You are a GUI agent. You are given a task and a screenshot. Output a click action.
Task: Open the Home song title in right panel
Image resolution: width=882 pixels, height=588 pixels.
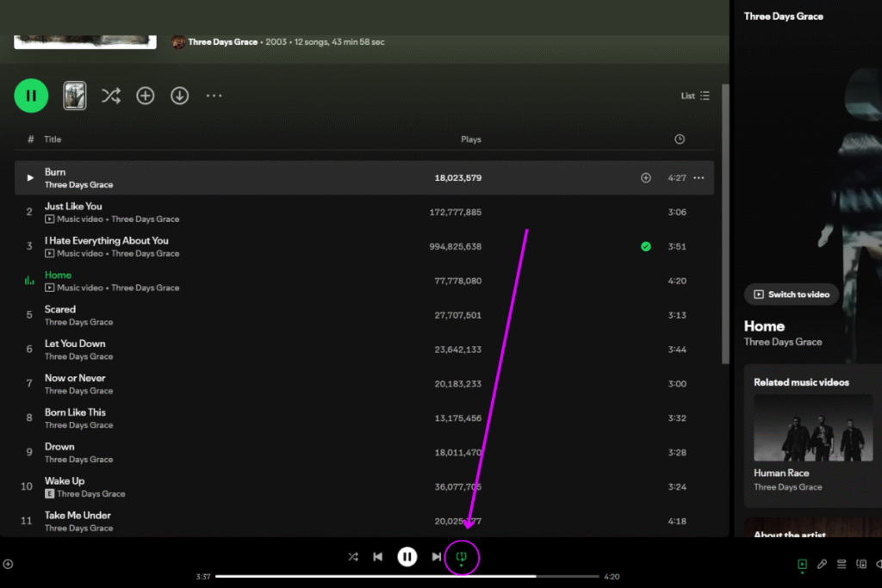pos(764,326)
